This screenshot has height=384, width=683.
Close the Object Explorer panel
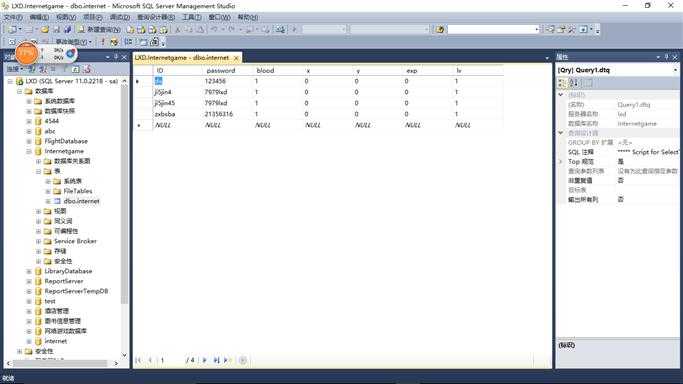[124, 57]
